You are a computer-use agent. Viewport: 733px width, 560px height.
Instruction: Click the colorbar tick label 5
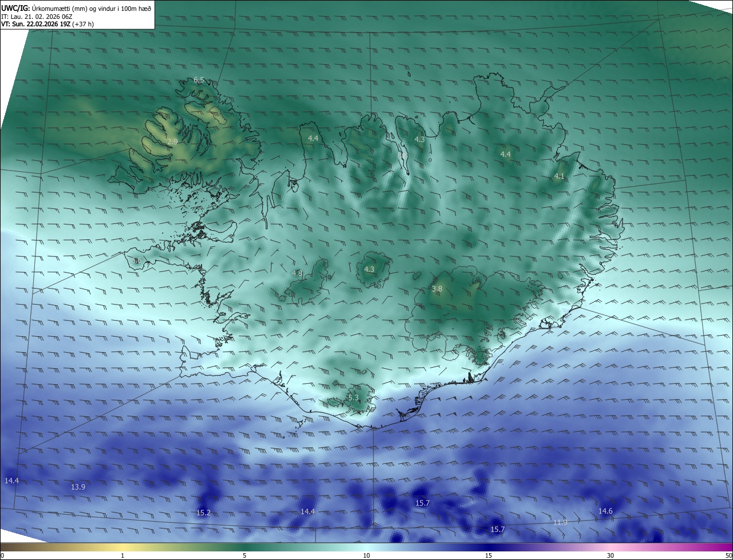(x=245, y=556)
